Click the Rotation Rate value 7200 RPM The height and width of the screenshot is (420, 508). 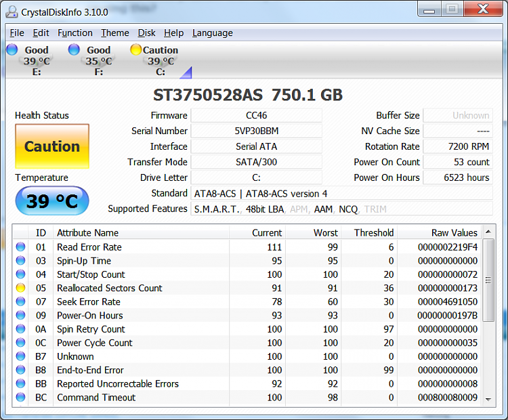(458, 146)
